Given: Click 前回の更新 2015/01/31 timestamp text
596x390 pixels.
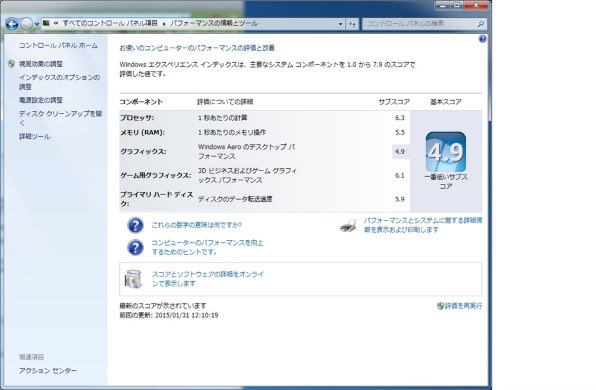Looking at the screenshot, I should (x=169, y=315).
